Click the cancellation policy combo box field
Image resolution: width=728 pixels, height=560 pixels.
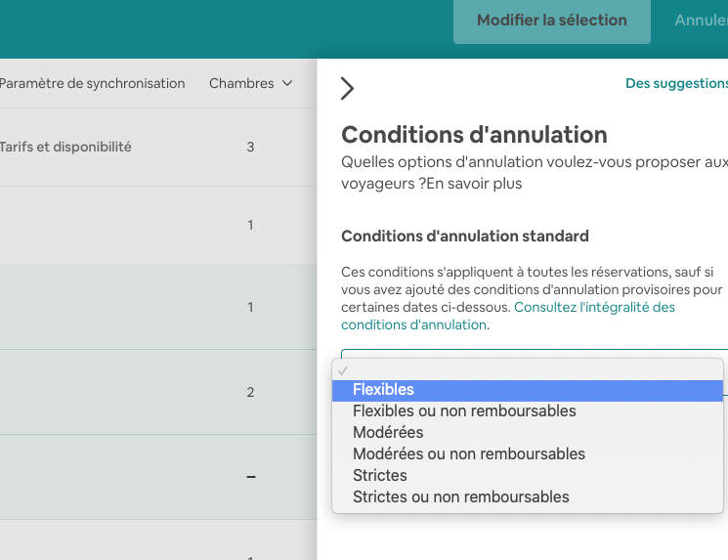tap(534, 356)
